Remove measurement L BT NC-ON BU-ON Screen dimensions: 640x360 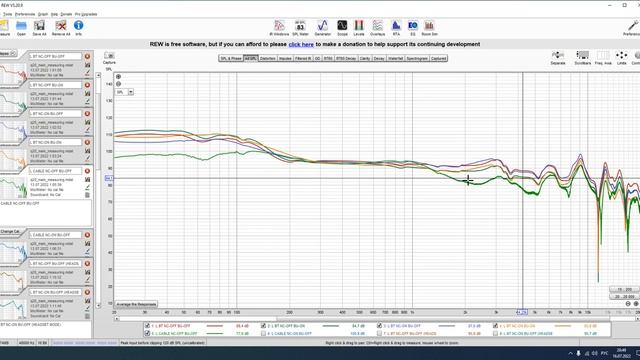pyautogui.click(x=87, y=142)
